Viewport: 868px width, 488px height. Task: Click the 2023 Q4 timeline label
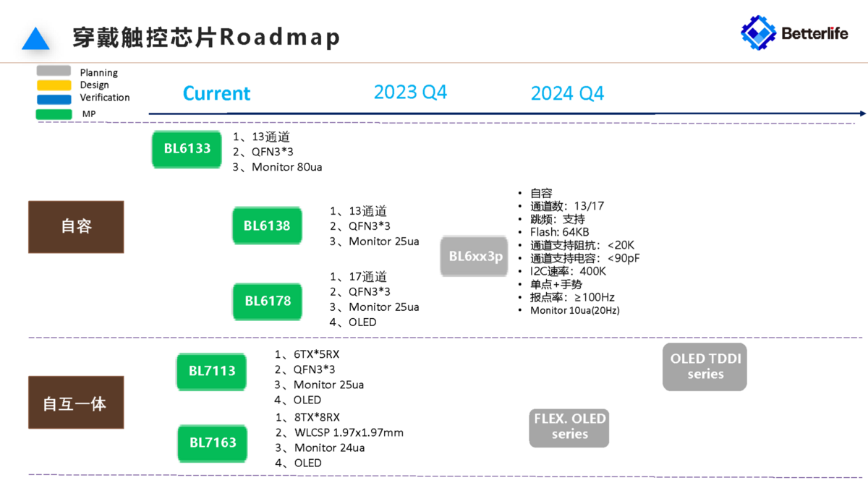click(410, 93)
